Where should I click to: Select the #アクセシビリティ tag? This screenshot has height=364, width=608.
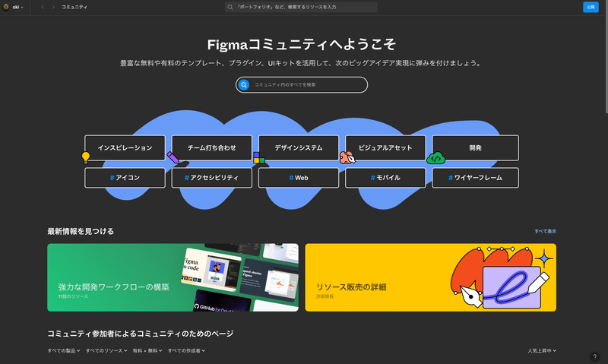pos(212,178)
